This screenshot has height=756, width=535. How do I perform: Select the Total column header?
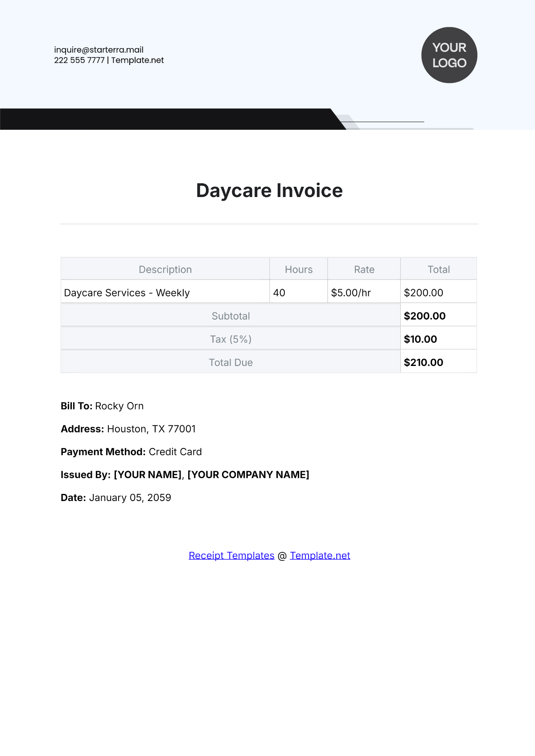coord(439,269)
